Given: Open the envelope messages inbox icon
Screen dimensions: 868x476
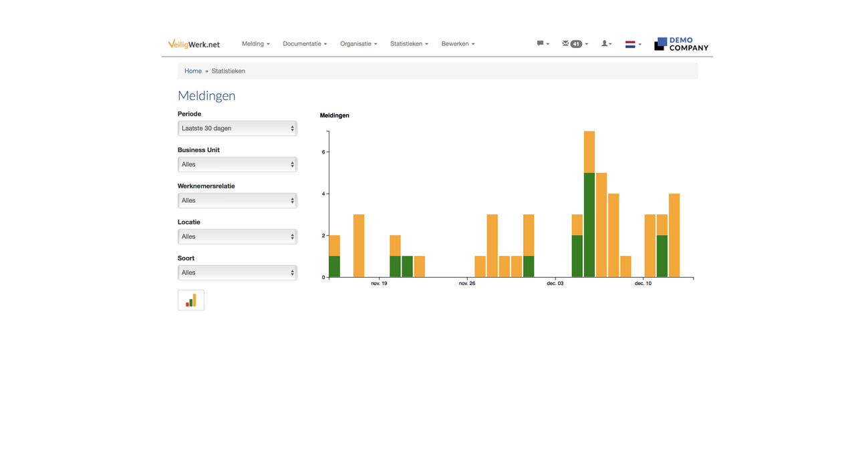Looking at the screenshot, I should pyautogui.click(x=565, y=44).
